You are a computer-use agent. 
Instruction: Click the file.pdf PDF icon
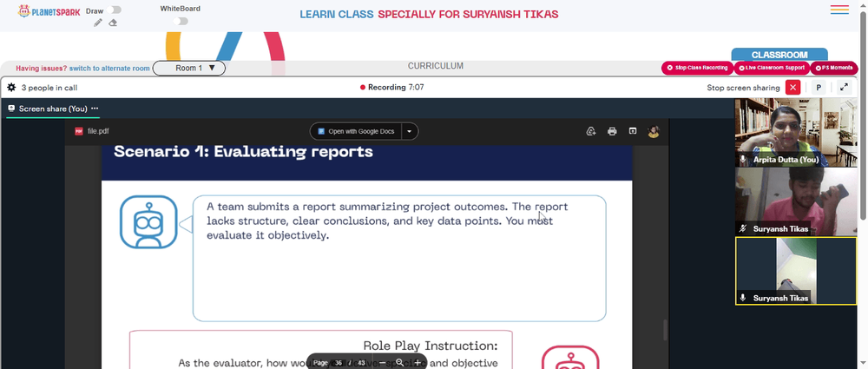[79, 131]
